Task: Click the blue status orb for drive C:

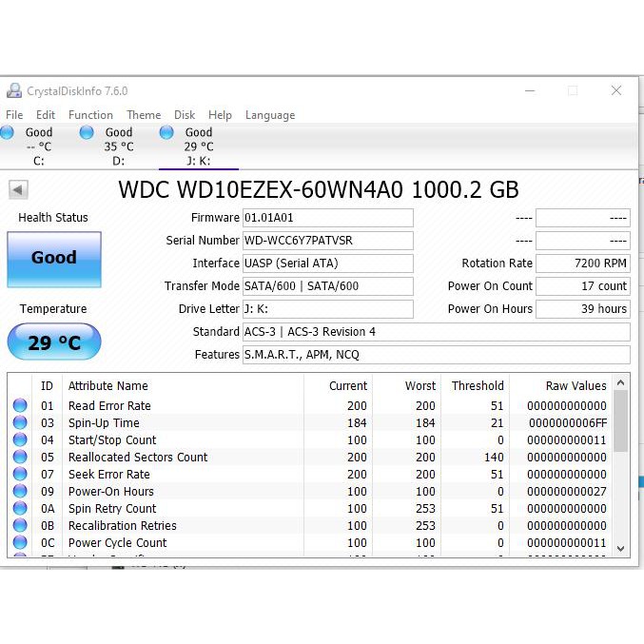Action: click(7, 132)
